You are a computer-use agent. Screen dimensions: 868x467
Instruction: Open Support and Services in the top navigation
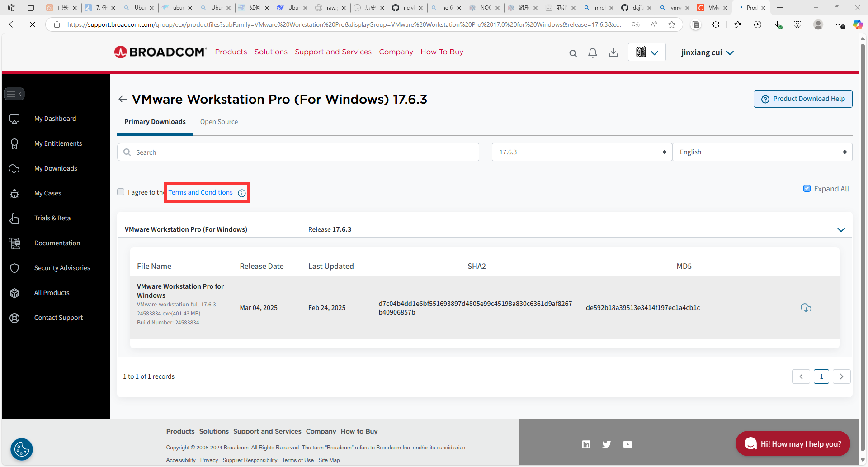pyautogui.click(x=333, y=52)
